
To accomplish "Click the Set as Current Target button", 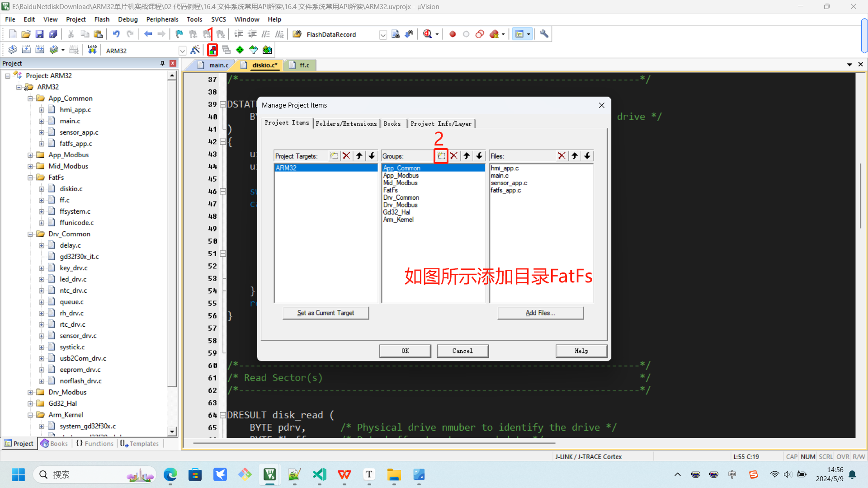I will pos(325,313).
